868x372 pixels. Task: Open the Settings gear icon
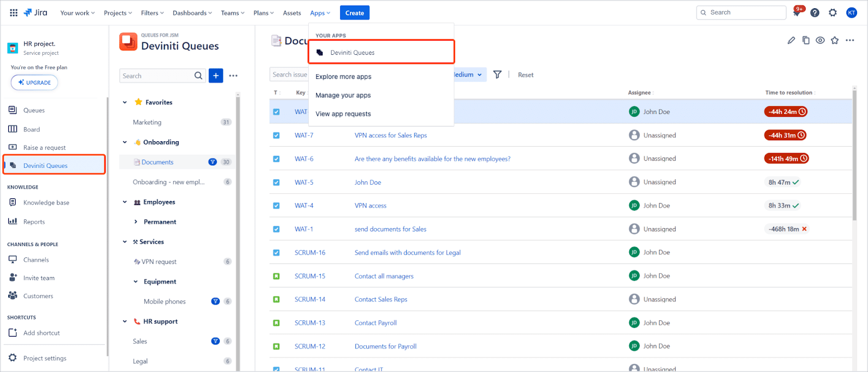(833, 12)
